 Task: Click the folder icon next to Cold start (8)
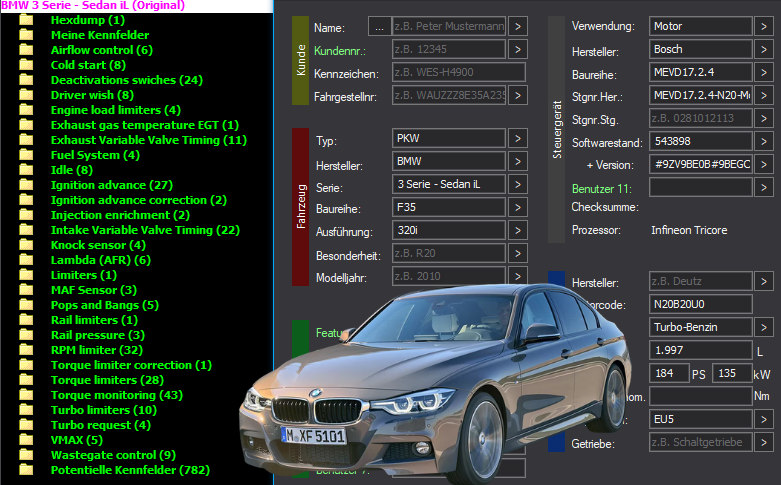pyautogui.click(x=26, y=65)
